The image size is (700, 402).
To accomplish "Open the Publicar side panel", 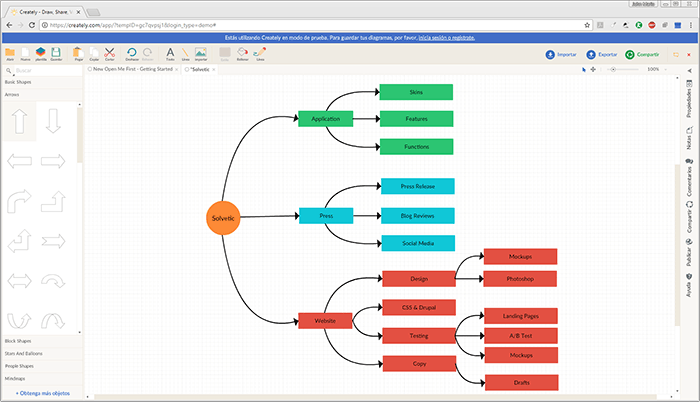I will (x=689, y=252).
